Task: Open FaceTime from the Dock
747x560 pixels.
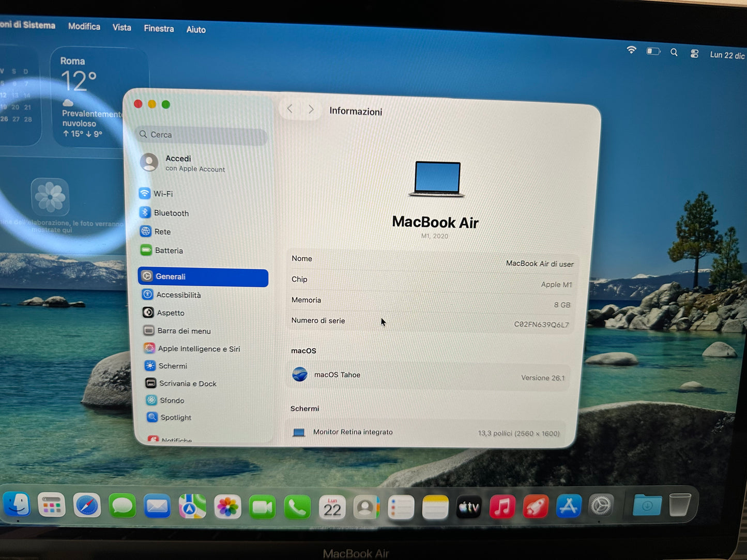Action: click(263, 506)
